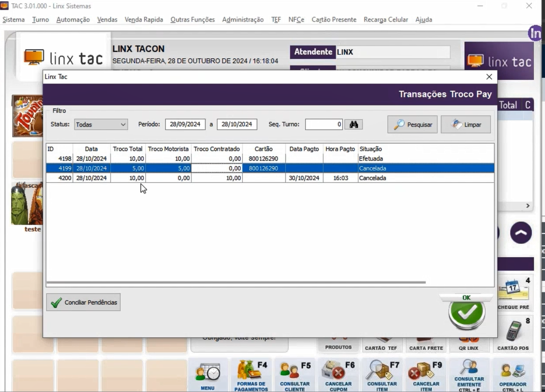Image resolution: width=545 pixels, height=392 pixels.
Task: Open the Status dropdown showing Todas
Action: point(101,125)
